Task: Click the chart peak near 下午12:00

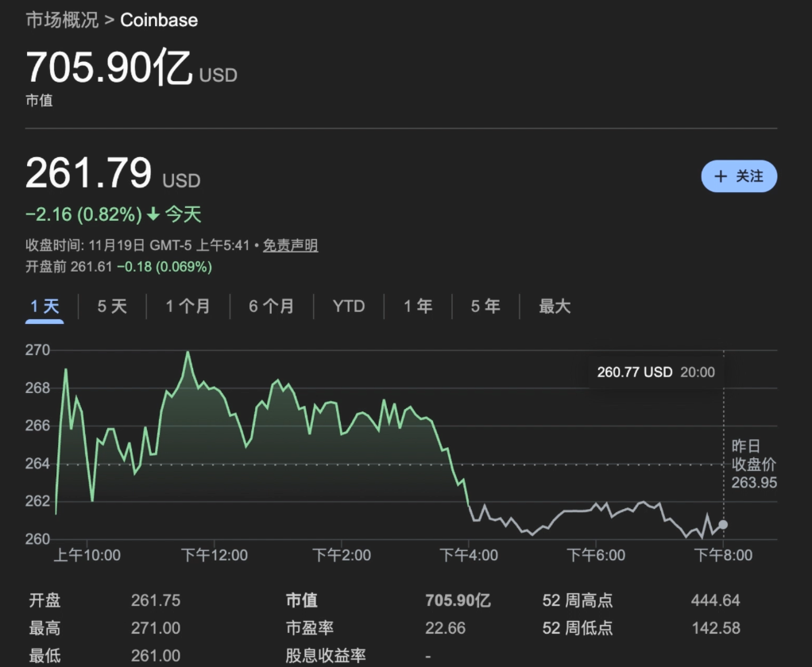Action: (x=188, y=352)
